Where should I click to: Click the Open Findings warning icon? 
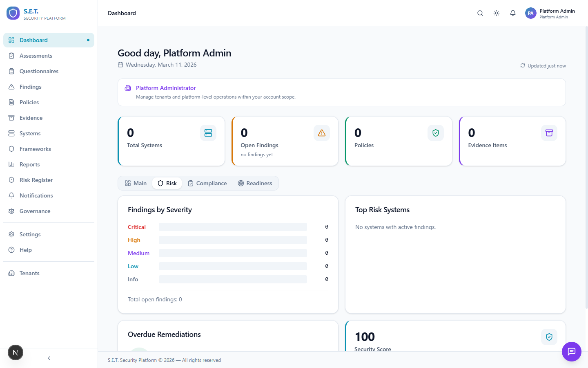coord(322,133)
